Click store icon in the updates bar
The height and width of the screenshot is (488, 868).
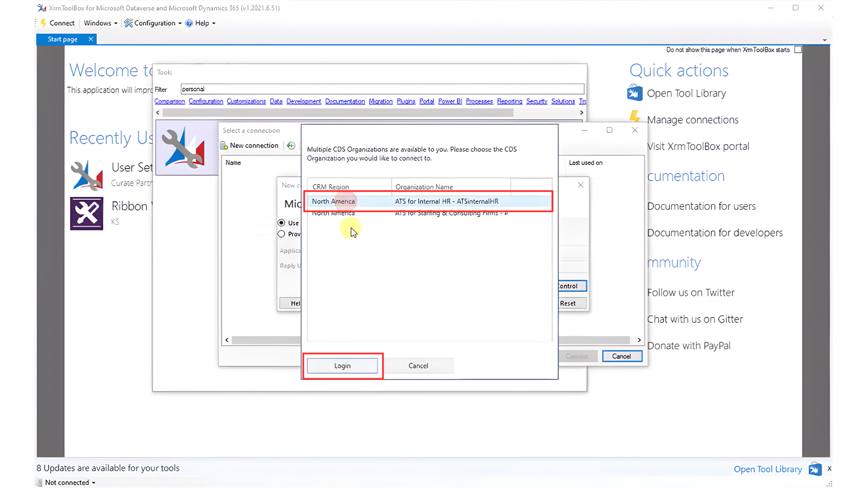click(x=815, y=469)
